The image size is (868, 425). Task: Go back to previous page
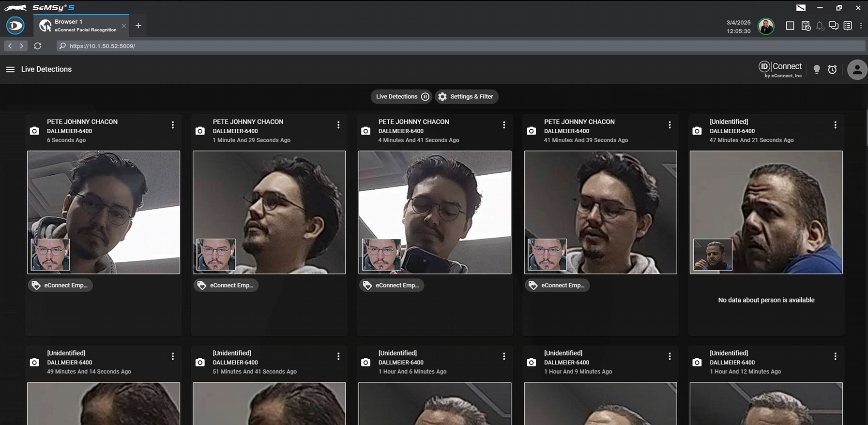point(10,46)
